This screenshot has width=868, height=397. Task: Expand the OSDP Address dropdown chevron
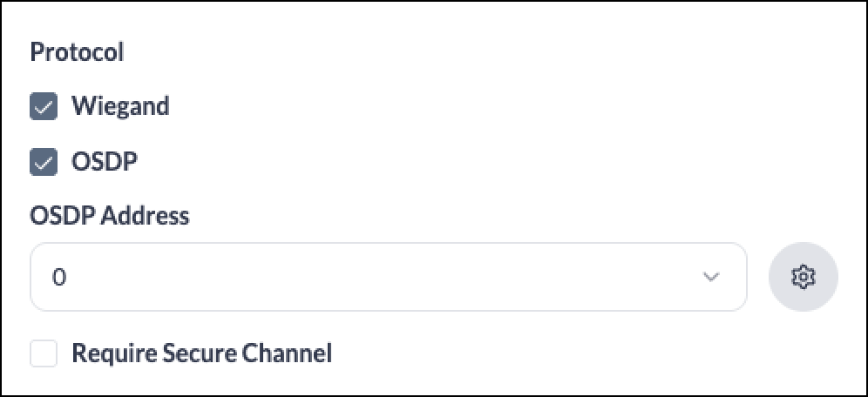[710, 277]
